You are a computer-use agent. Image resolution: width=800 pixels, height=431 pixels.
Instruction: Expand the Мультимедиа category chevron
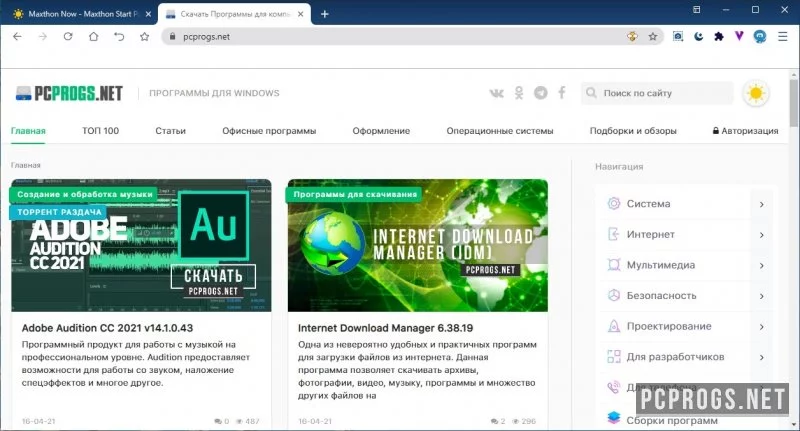pos(761,266)
